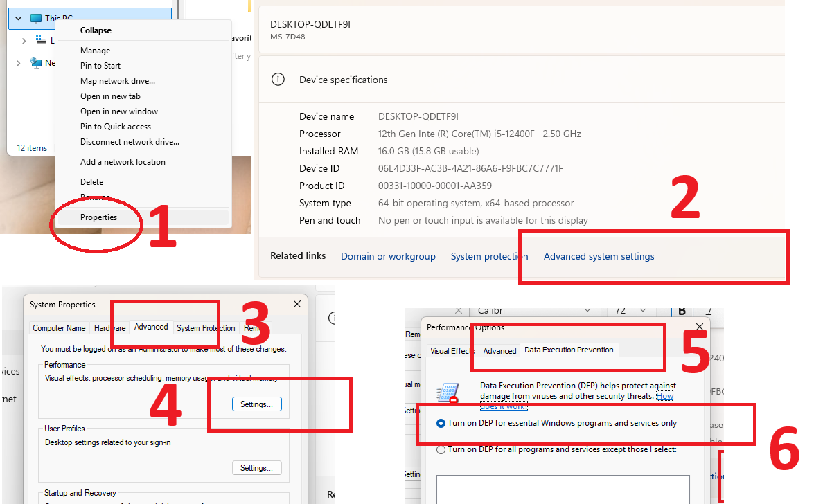
Task: Click the This PC monitor icon
Action: click(36, 19)
